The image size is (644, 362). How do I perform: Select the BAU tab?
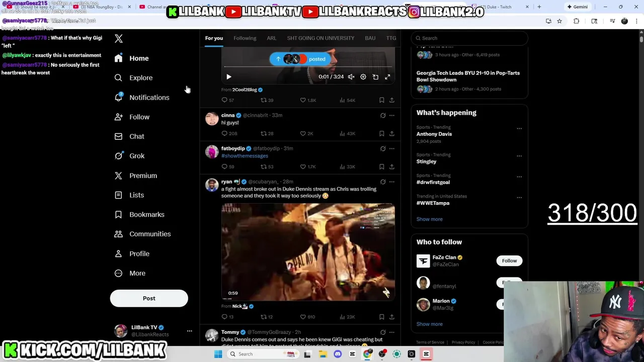click(370, 38)
